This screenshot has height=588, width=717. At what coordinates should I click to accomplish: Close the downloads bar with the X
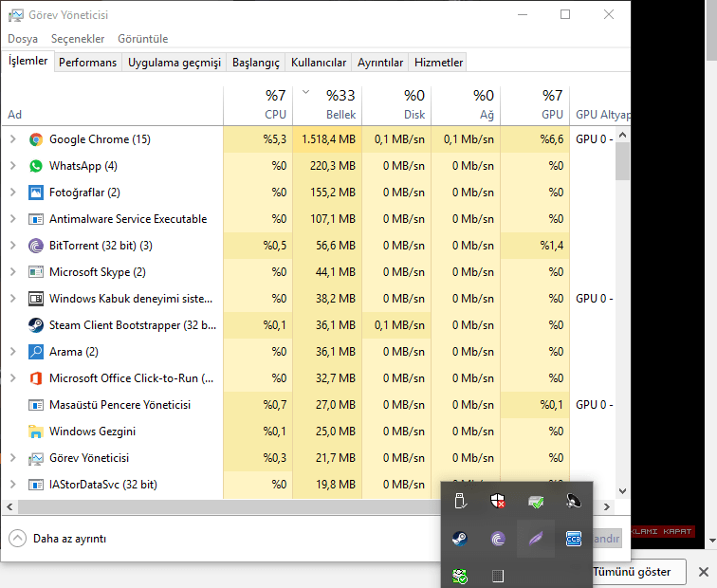tap(704, 572)
